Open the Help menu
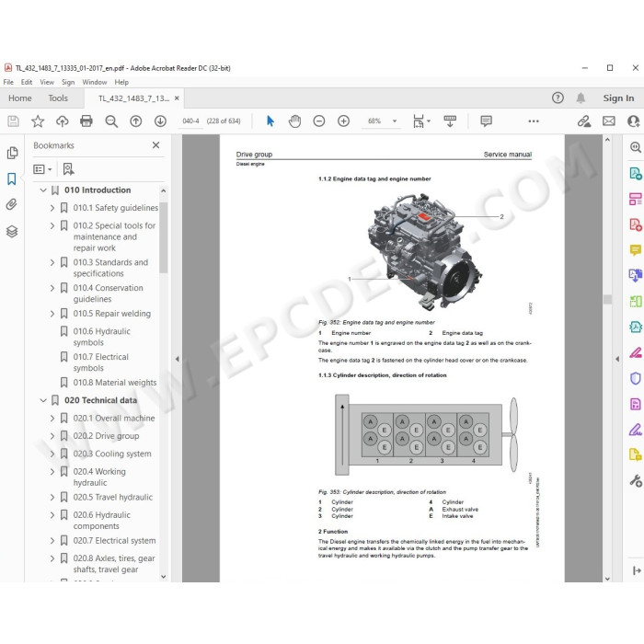 pyautogui.click(x=121, y=82)
